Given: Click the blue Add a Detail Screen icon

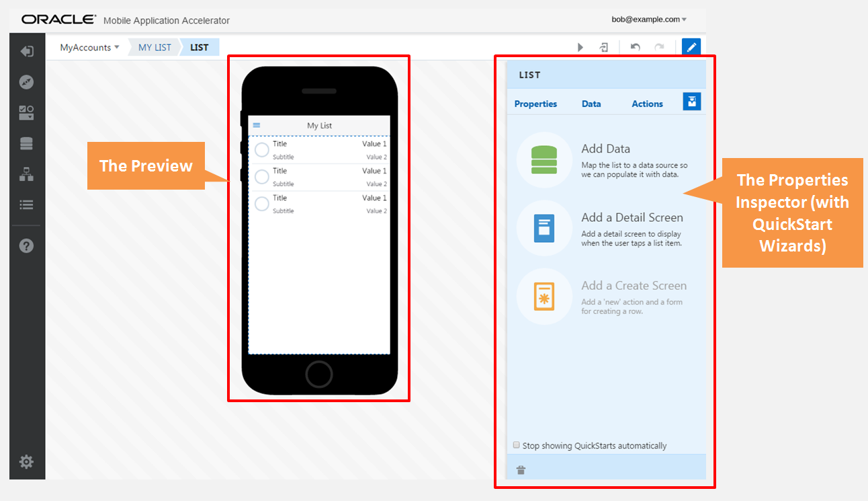Looking at the screenshot, I should click(x=544, y=228).
